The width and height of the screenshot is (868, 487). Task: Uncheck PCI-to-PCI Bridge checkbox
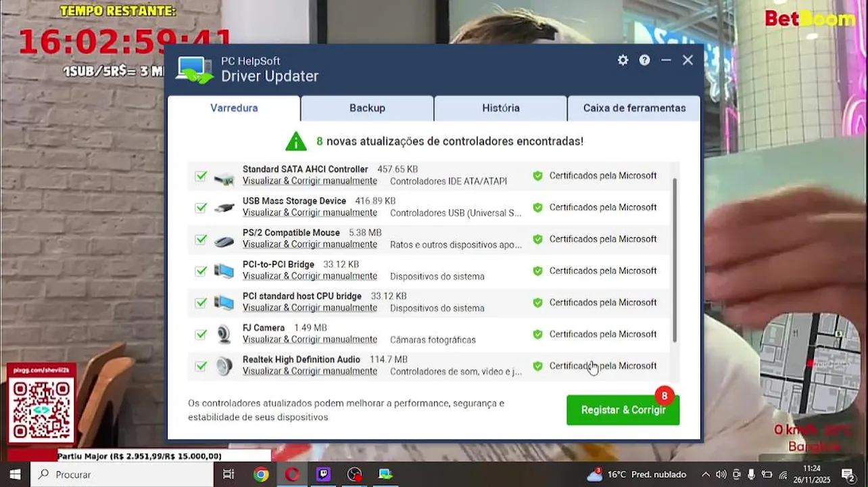(x=201, y=271)
